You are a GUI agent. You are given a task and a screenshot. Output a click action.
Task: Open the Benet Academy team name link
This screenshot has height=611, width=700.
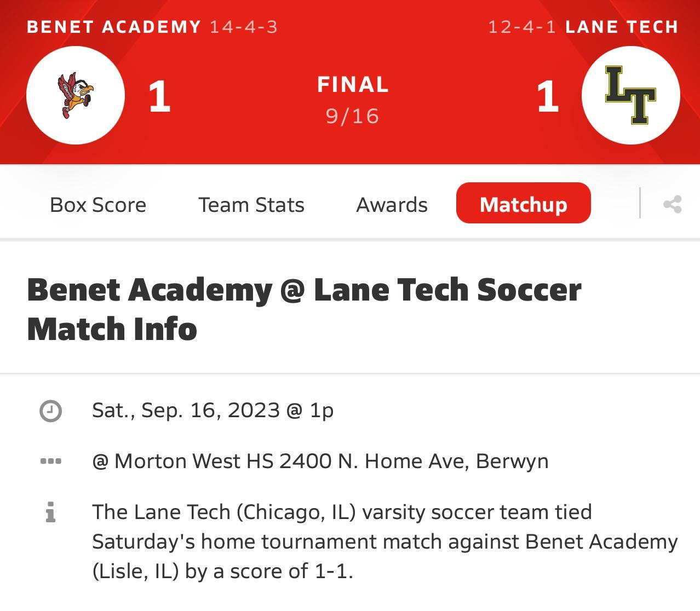pyautogui.click(x=114, y=26)
